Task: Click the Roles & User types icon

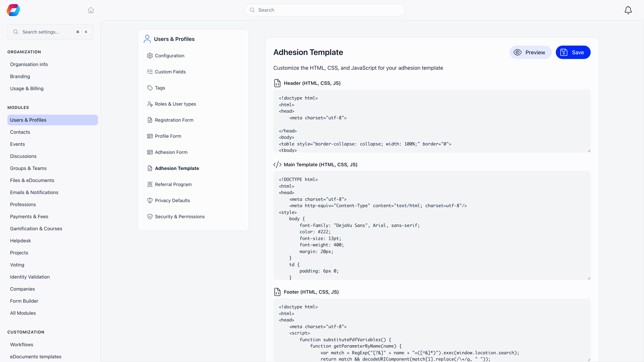Action: point(150,104)
